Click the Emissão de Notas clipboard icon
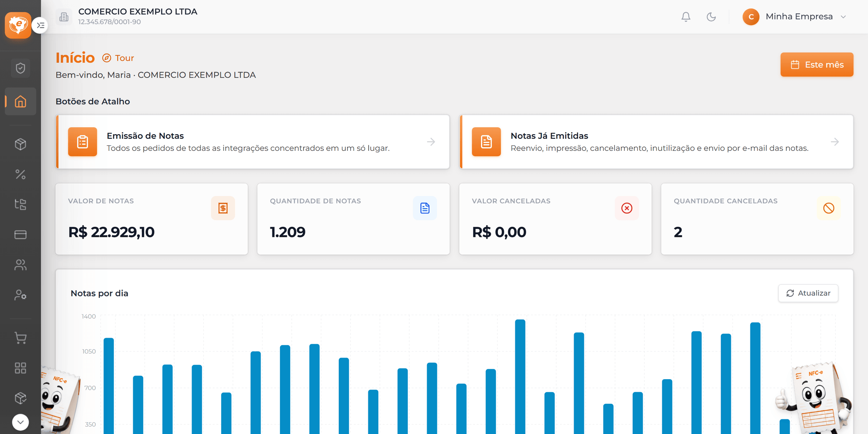 tap(83, 142)
